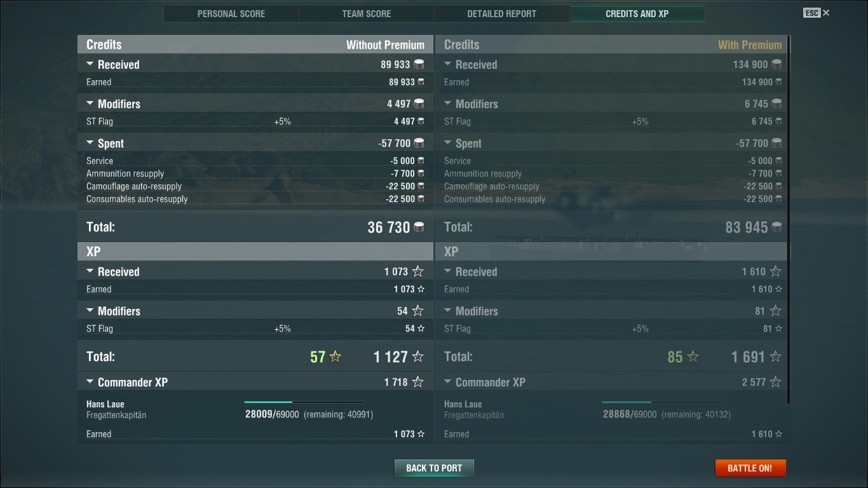Switch to the Personal Score tab
The image size is (868, 488).
click(231, 13)
